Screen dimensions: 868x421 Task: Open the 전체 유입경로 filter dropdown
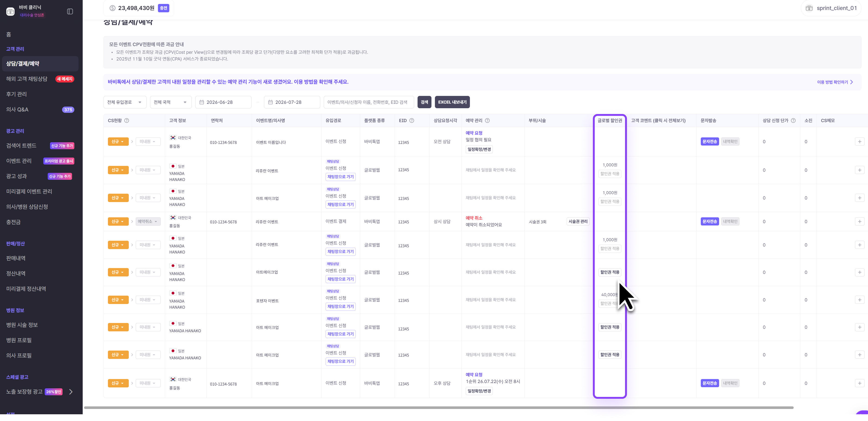[x=125, y=102]
